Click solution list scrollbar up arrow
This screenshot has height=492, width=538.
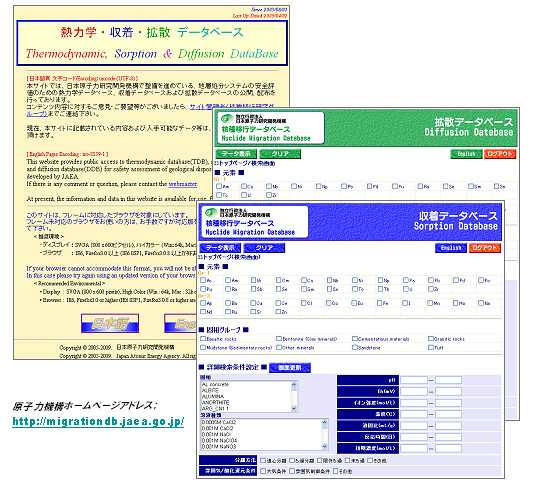pos(325,422)
